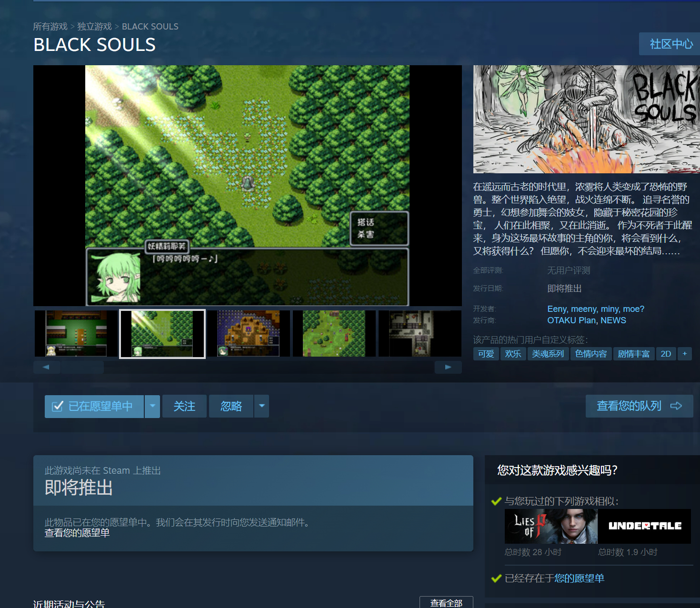Select the dark dungeon screenshot thumbnail
700x608 pixels.
[x=420, y=333]
